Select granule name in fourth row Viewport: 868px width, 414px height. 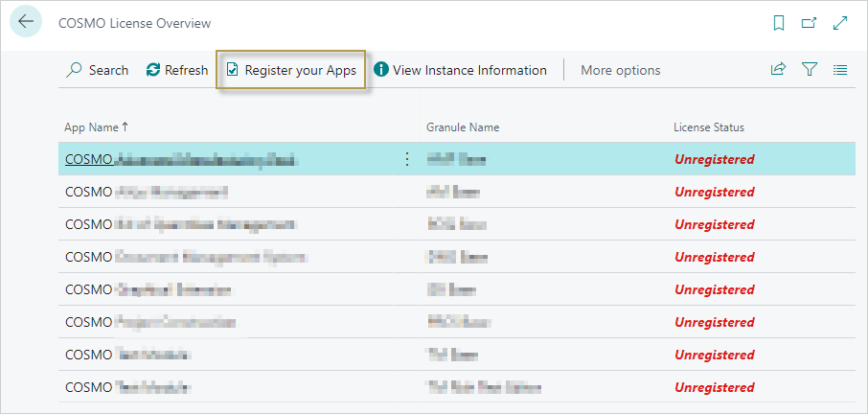[452, 258]
